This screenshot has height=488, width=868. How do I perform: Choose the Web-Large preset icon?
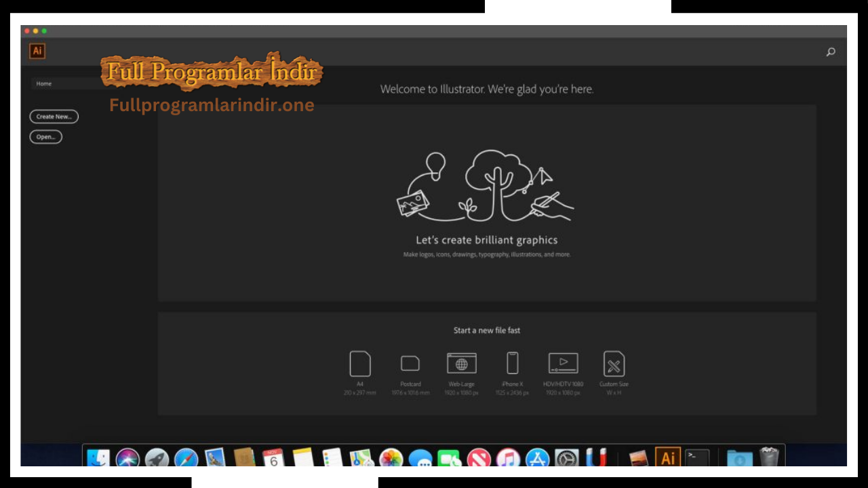pos(462,363)
